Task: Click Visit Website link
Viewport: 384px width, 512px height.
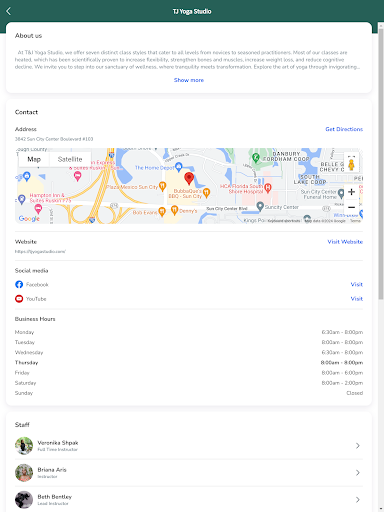Action: coord(345,242)
